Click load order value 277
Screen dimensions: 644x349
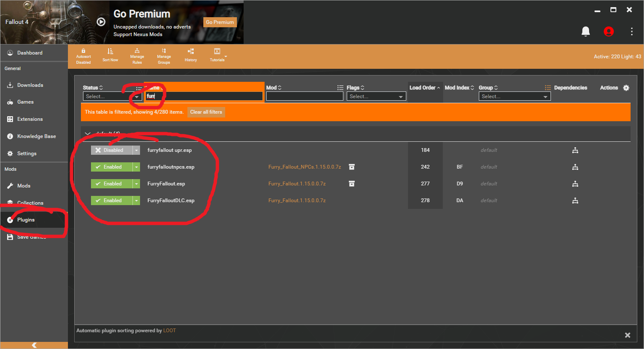tap(425, 184)
